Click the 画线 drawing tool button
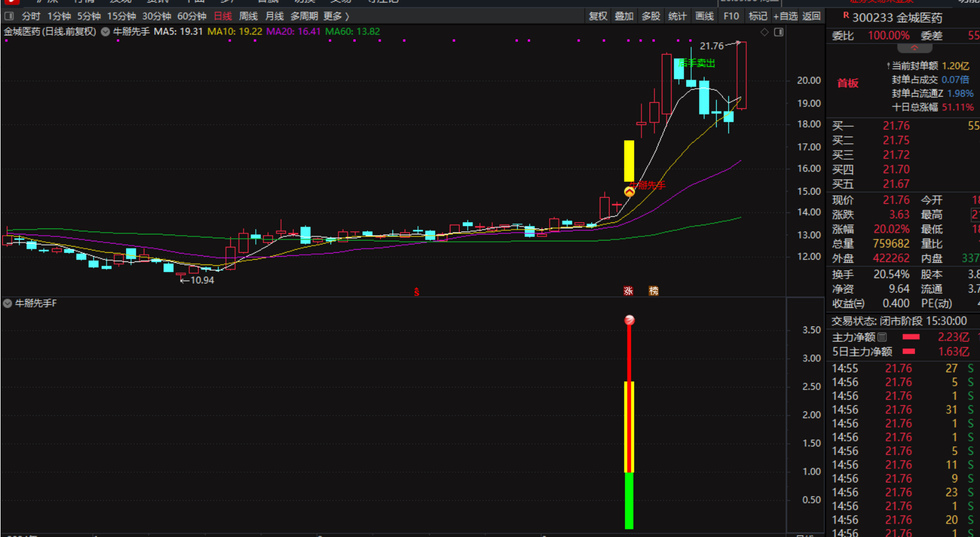Screen dimensions: 980x537 (704, 16)
